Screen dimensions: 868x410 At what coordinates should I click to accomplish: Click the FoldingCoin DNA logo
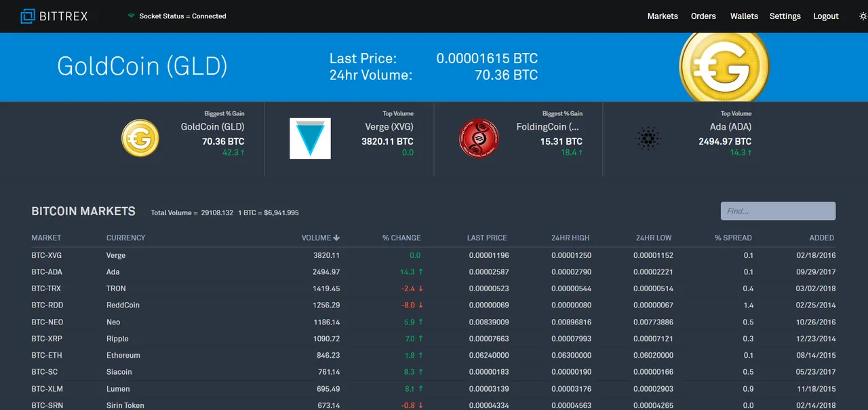pyautogui.click(x=479, y=138)
